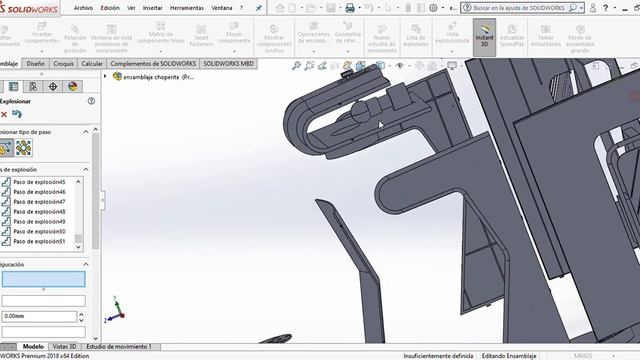640x360 pixels.
Task: Click the Vista explosionada tool
Action: point(452,34)
